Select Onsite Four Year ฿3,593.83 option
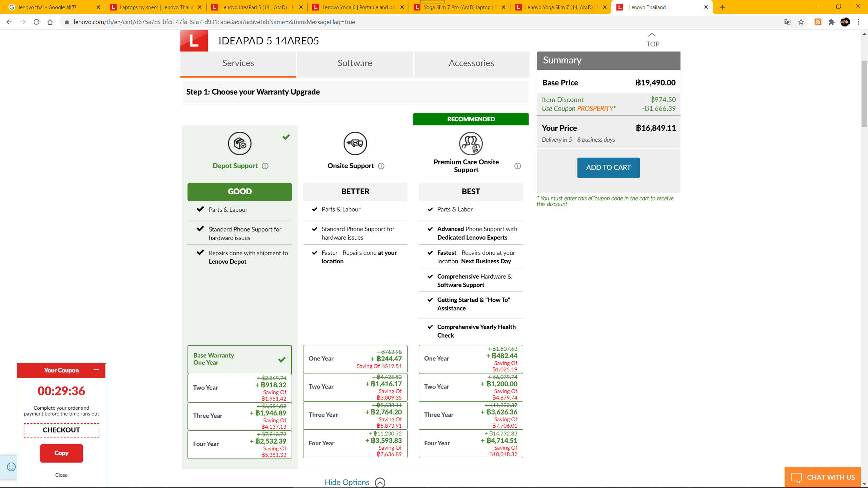Viewport: 868px width, 488px height. pyautogui.click(x=355, y=444)
